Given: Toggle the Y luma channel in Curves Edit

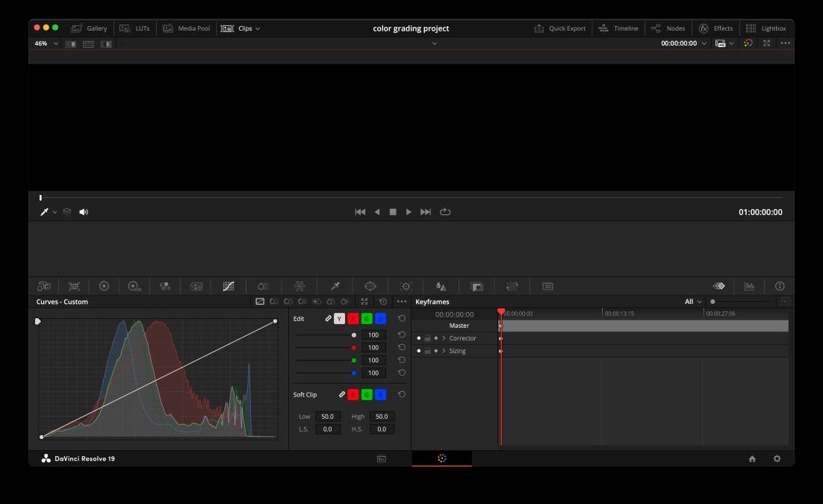Looking at the screenshot, I should click(339, 319).
